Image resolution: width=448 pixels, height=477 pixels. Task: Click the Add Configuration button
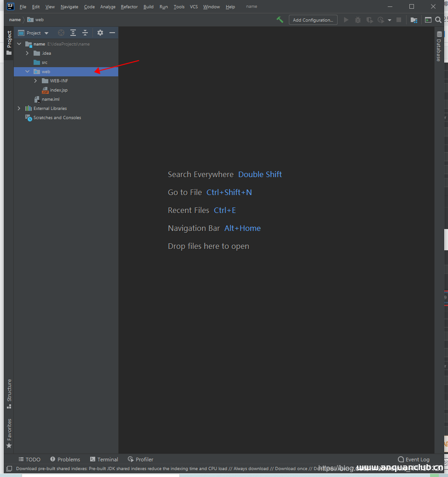point(313,20)
